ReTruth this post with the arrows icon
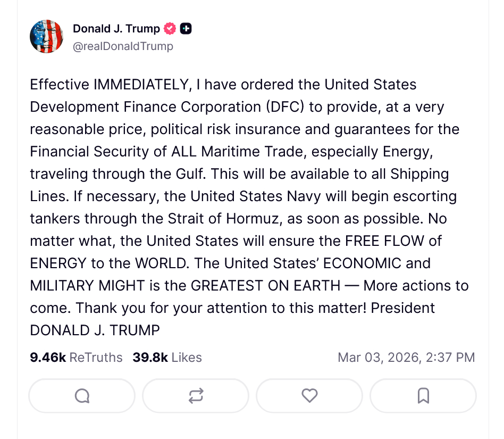This screenshot has height=439, width=504. tap(196, 395)
